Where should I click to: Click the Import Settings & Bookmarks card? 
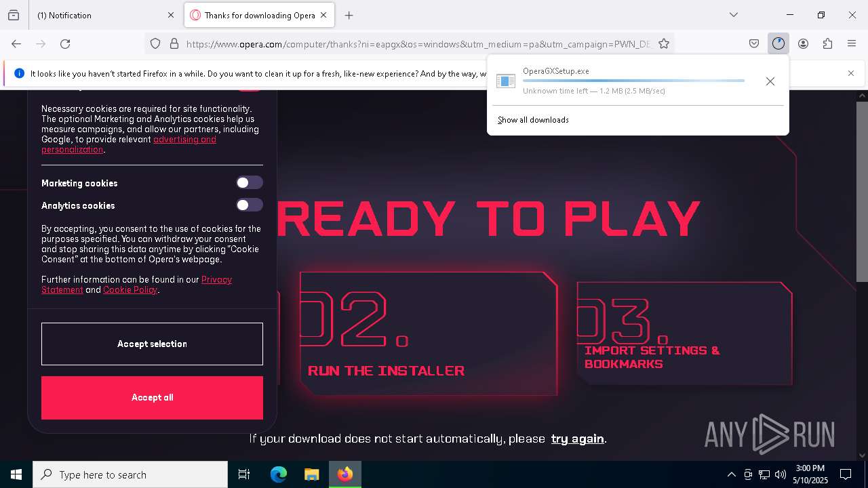685,333
